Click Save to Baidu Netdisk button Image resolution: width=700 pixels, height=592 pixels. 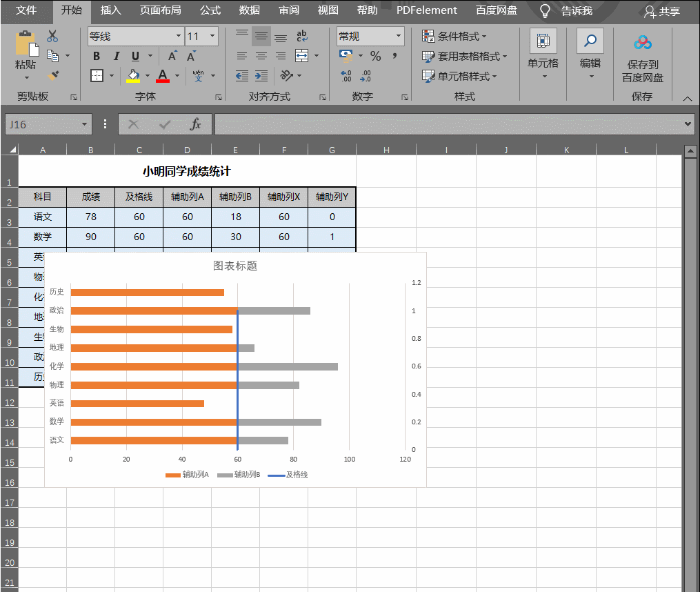[x=643, y=59]
